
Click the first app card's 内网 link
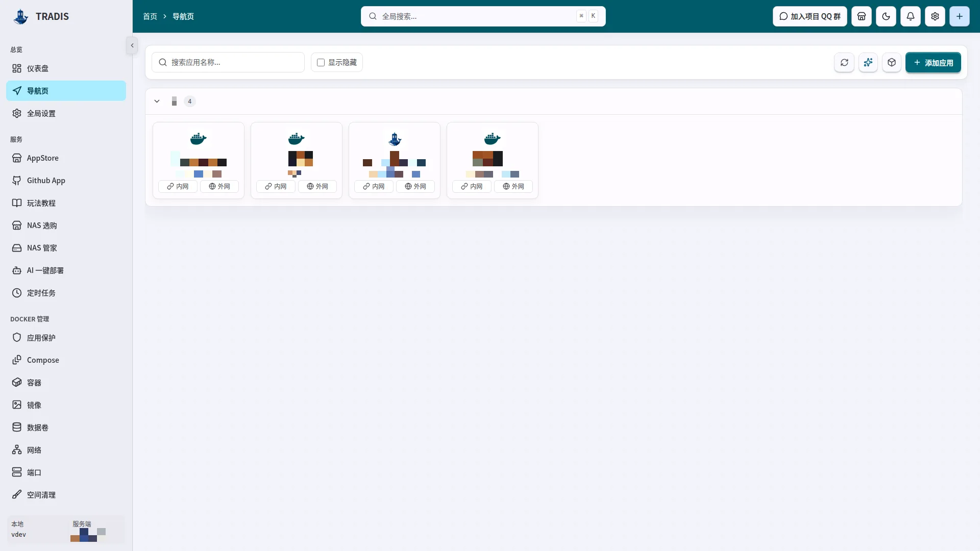click(x=178, y=186)
